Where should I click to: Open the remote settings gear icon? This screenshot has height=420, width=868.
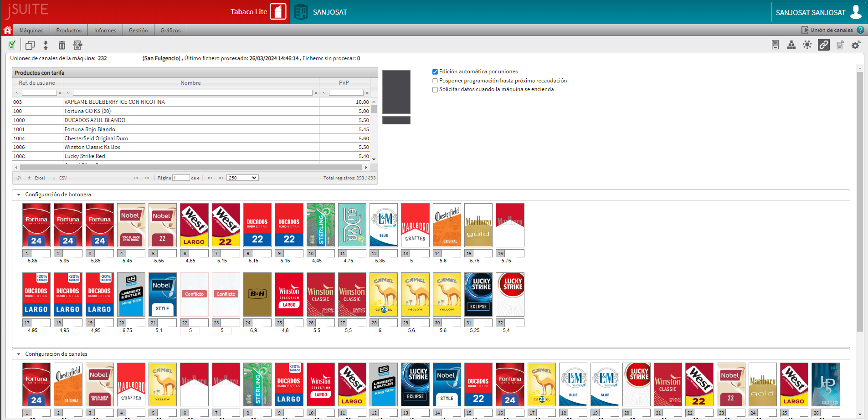click(x=856, y=45)
